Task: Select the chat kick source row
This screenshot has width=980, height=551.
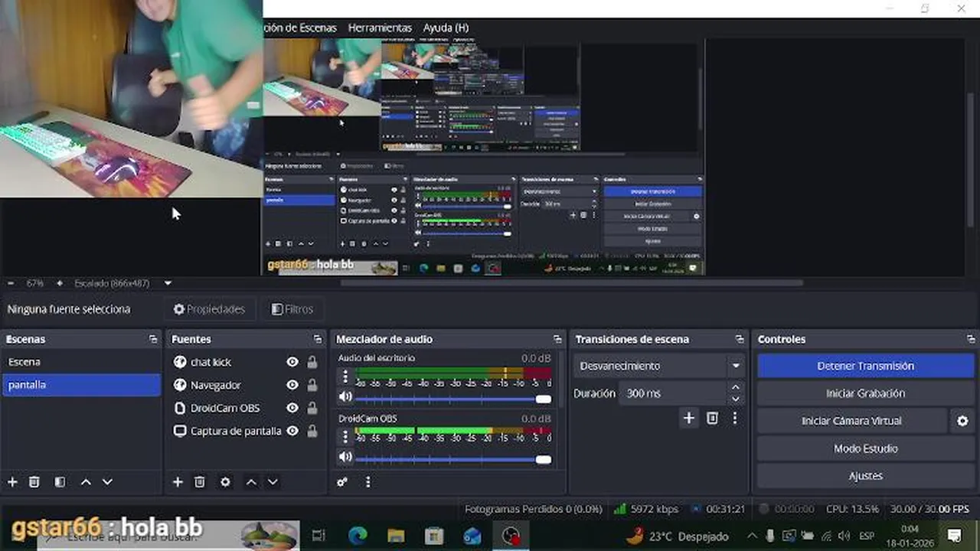Action: tap(245, 362)
